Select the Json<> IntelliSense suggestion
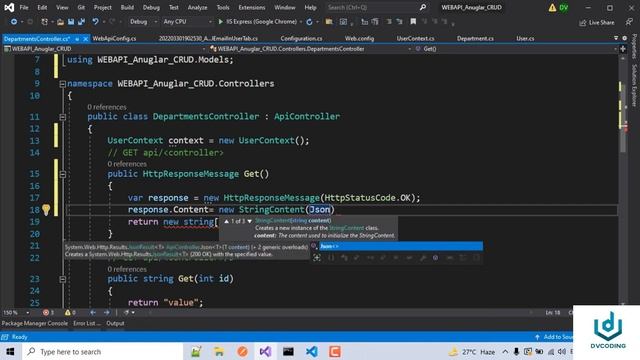Screen dimensions: 640x360 tap(401, 246)
